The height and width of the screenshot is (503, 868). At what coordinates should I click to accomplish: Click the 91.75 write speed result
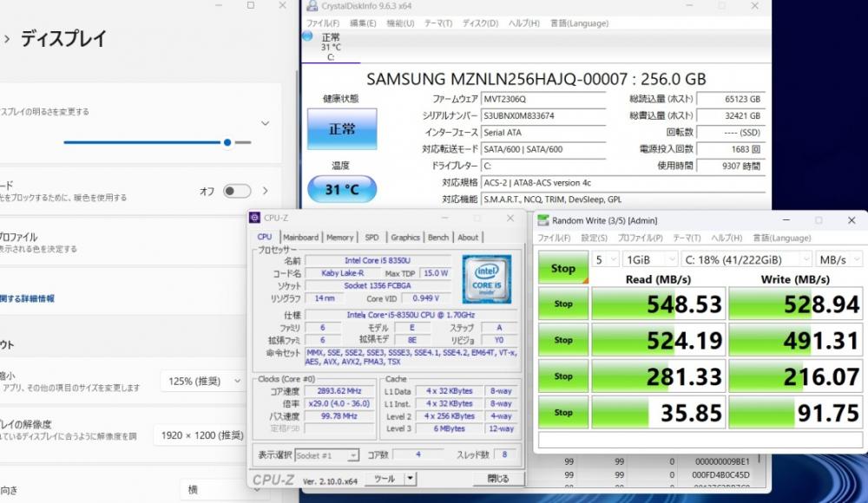click(x=795, y=412)
